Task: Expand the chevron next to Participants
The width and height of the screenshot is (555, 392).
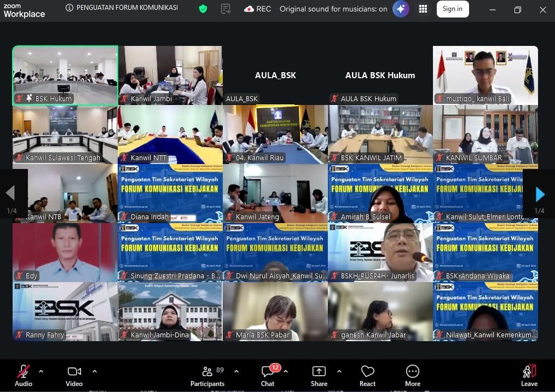Action: coord(236,371)
